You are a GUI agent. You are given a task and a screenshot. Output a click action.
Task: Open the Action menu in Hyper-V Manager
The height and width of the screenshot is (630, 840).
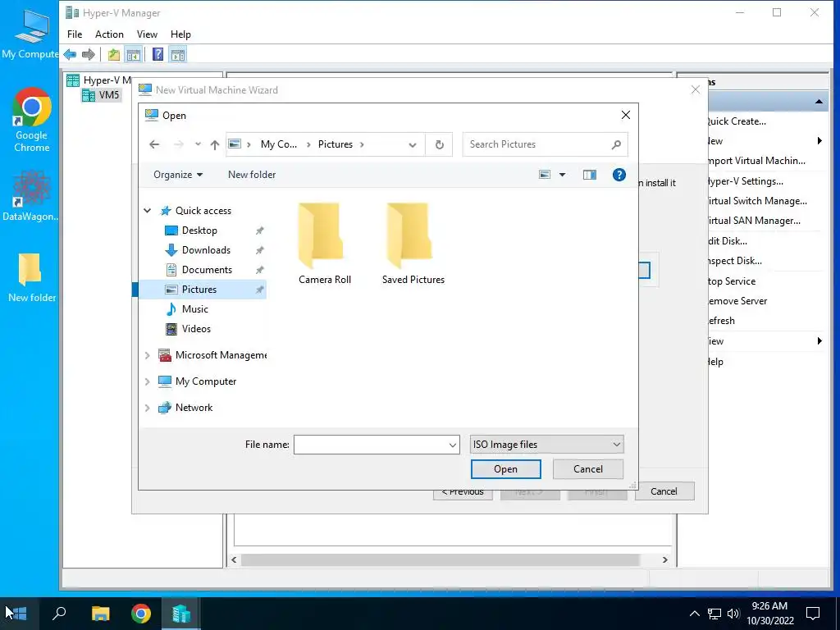[x=109, y=34]
